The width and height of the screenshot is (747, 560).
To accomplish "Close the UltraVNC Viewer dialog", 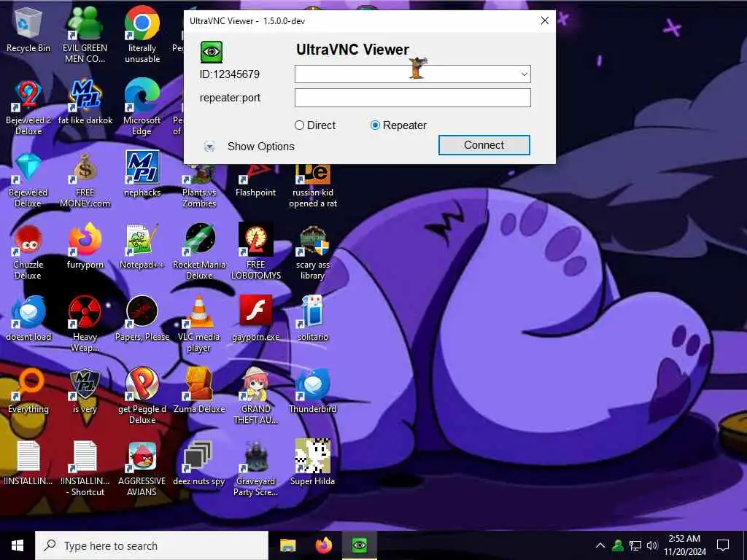I will pos(544,20).
